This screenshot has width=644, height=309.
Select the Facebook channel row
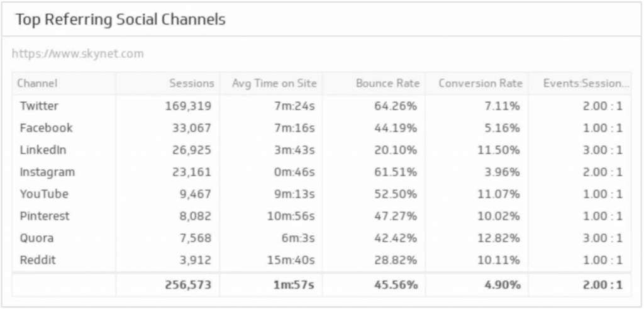321,128
